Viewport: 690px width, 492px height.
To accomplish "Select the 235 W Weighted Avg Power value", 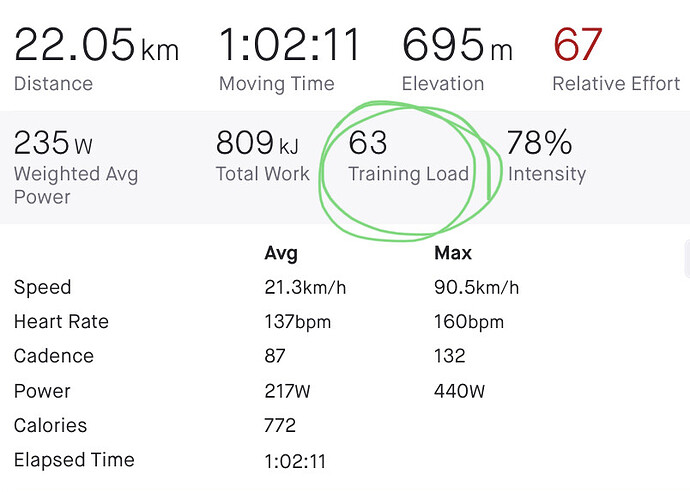I will tap(53, 143).
